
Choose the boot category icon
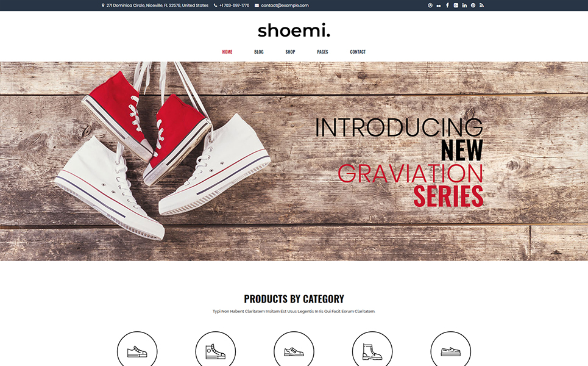pyautogui.click(x=372, y=349)
